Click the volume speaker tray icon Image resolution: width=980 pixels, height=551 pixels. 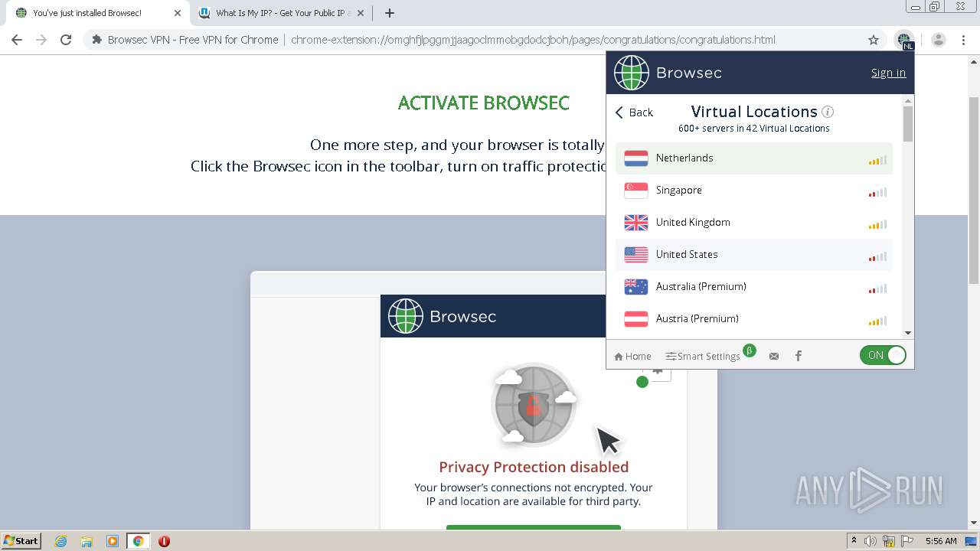871,541
